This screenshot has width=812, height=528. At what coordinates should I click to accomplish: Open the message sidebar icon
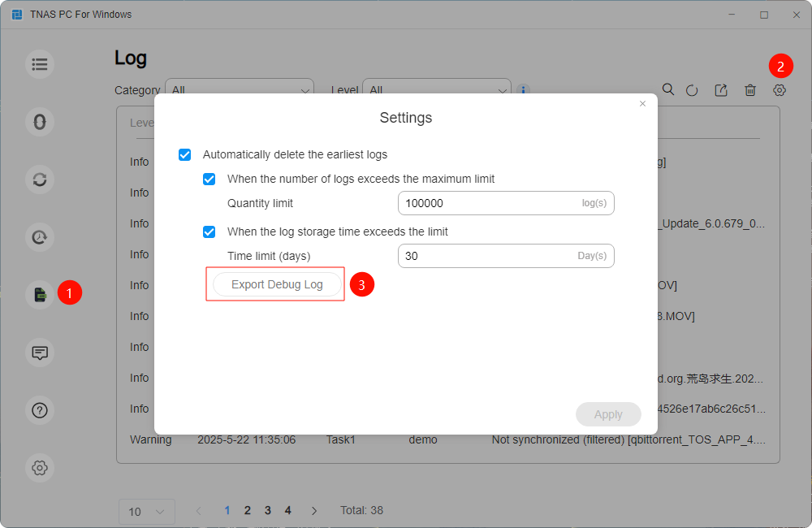click(40, 353)
